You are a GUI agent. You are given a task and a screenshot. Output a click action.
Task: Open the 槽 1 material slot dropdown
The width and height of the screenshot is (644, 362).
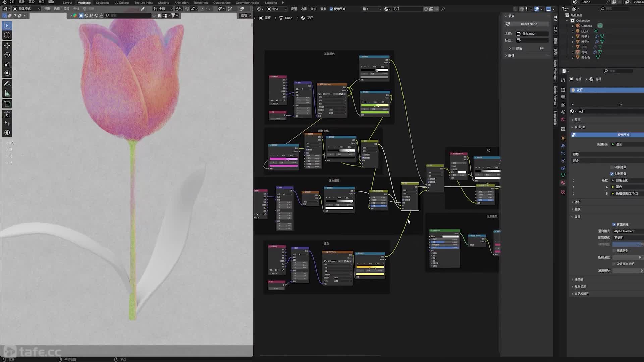[372, 9]
